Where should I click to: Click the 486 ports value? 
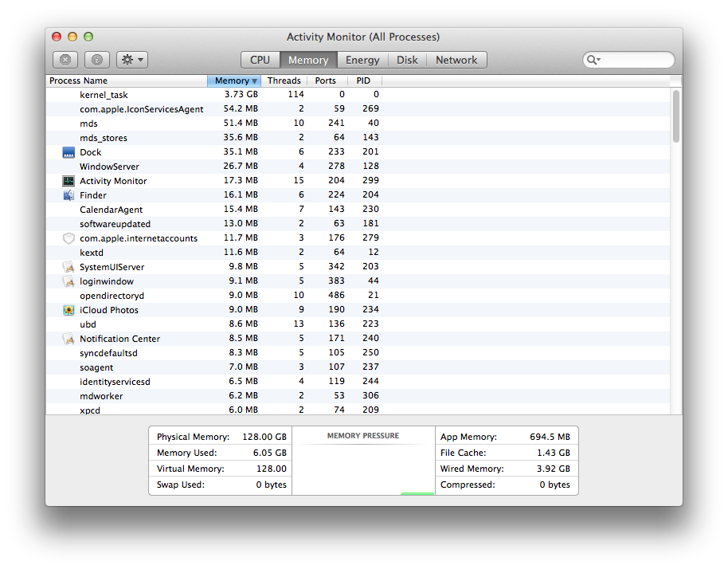pyautogui.click(x=336, y=295)
